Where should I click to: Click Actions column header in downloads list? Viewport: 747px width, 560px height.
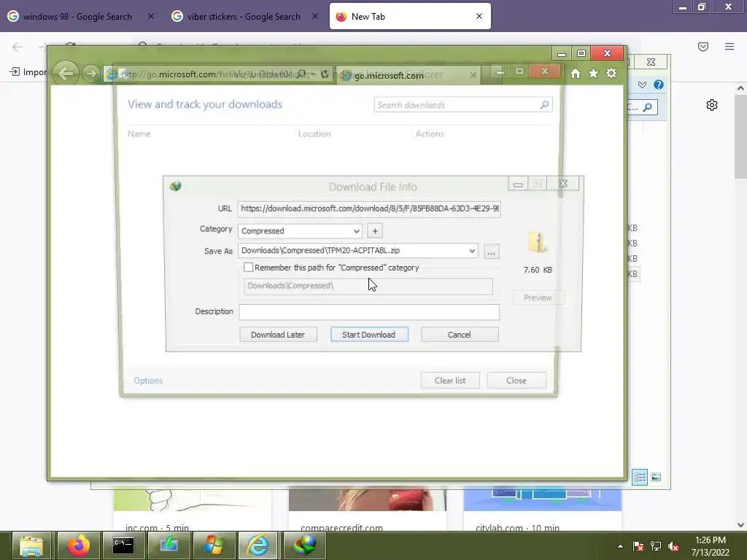pyautogui.click(x=430, y=134)
